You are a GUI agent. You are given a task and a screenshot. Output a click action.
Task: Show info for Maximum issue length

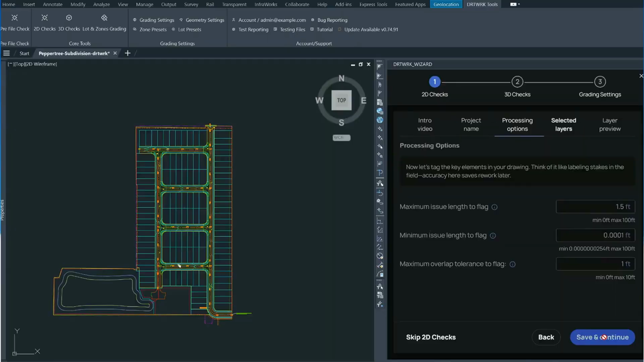pyautogui.click(x=495, y=207)
